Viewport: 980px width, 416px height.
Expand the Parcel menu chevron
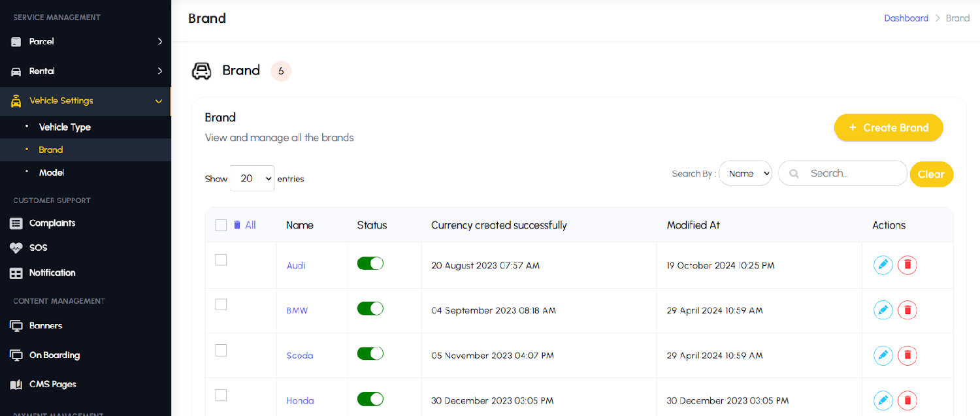tap(159, 41)
